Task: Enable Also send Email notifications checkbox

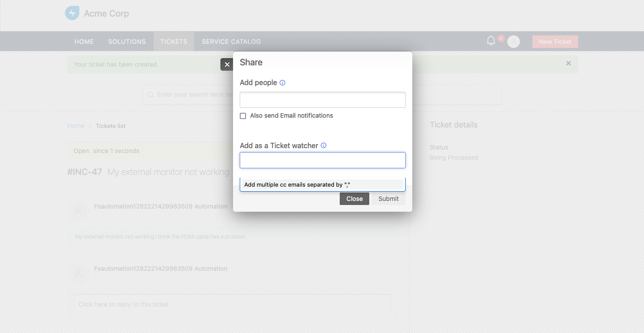Action: click(x=243, y=116)
